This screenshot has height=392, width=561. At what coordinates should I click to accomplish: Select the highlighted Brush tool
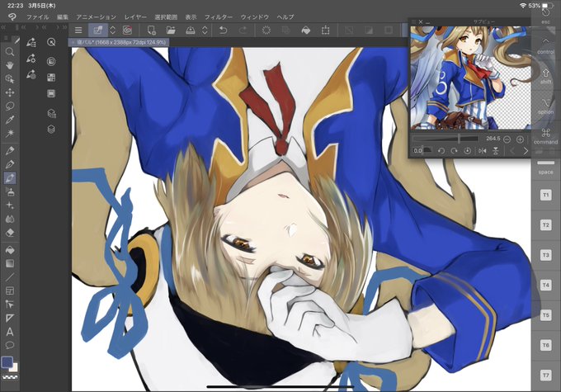click(10, 178)
